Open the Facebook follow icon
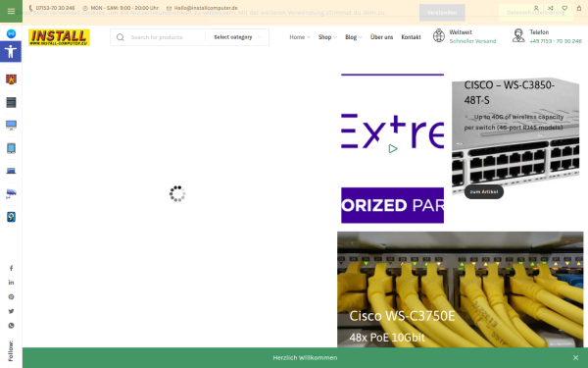Viewport: 588px width, 368px height. [x=11, y=268]
